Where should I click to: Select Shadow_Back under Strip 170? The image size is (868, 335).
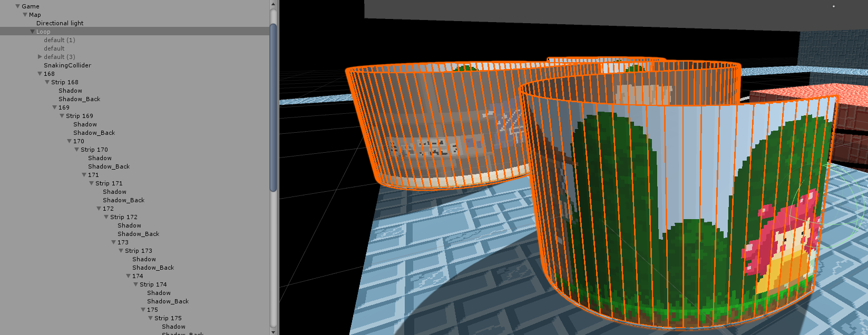pos(109,166)
